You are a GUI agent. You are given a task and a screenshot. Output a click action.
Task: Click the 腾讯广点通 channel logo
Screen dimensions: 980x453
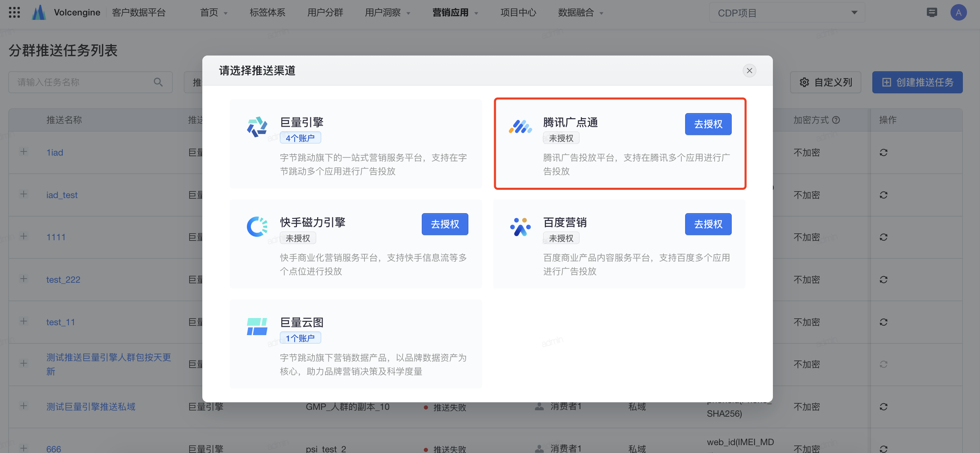click(520, 126)
